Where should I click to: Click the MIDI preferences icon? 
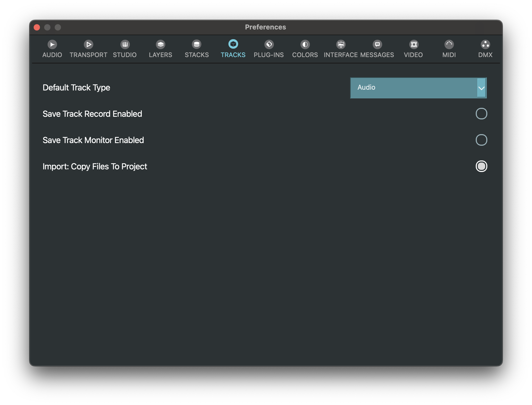449,44
